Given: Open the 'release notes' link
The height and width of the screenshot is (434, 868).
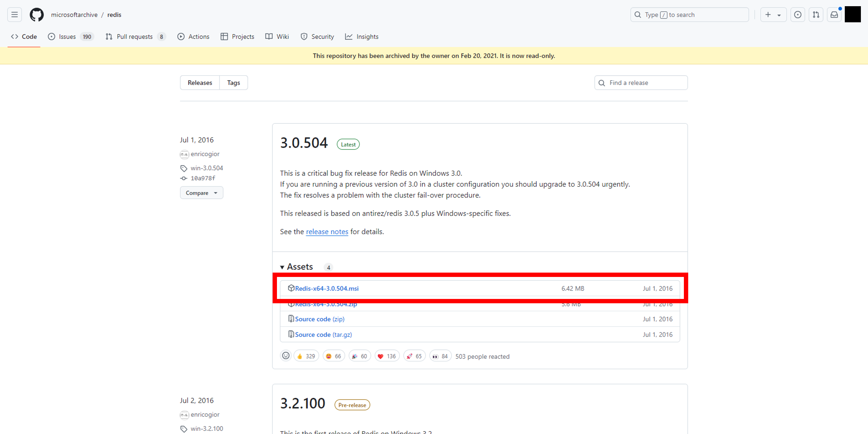Looking at the screenshot, I should pyautogui.click(x=327, y=232).
